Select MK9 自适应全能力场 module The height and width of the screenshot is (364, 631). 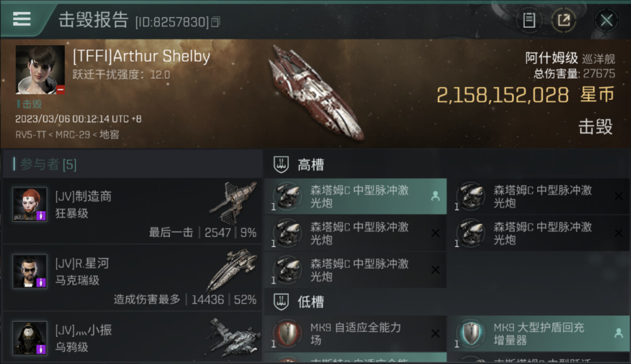coord(355,334)
